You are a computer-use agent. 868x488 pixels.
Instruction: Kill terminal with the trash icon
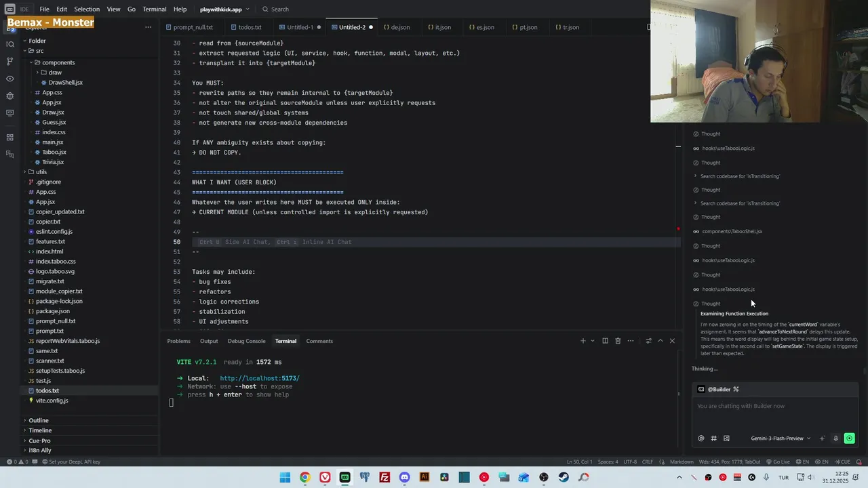(618, 341)
